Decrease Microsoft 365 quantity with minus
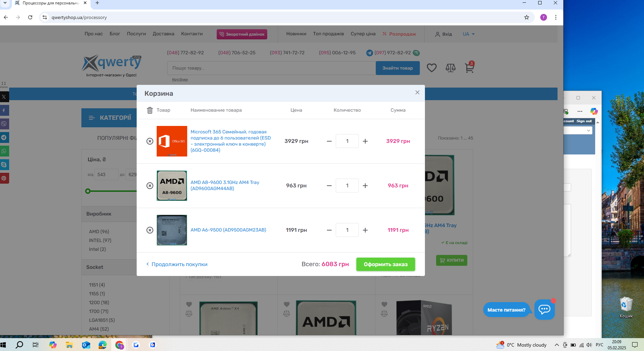The width and height of the screenshot is (644, 351). (x=329, y=141)
